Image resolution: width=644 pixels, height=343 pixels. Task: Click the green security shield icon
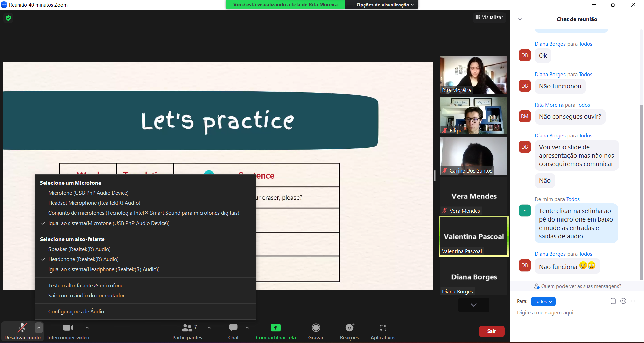click(8, 18)
